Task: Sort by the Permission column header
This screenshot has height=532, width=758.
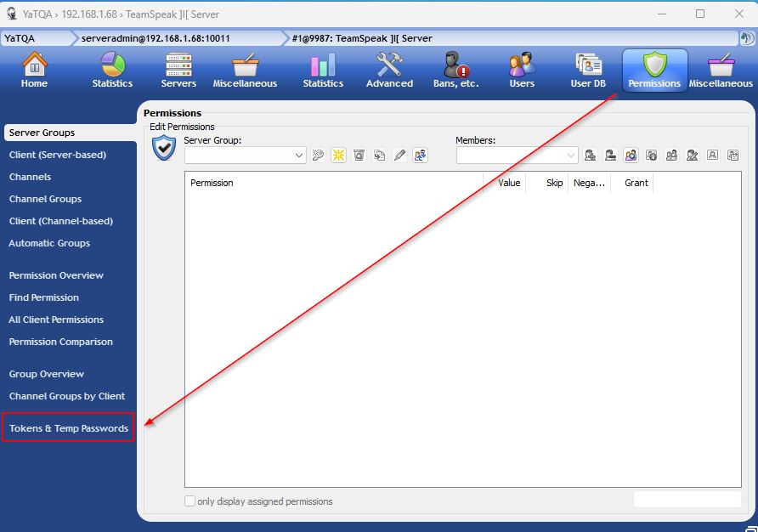Action: coord(333,183)
